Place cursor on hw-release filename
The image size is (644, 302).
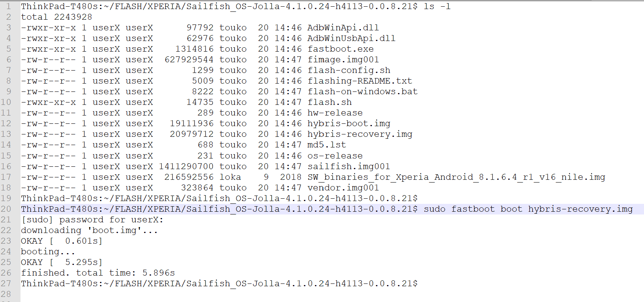[335, 113]
